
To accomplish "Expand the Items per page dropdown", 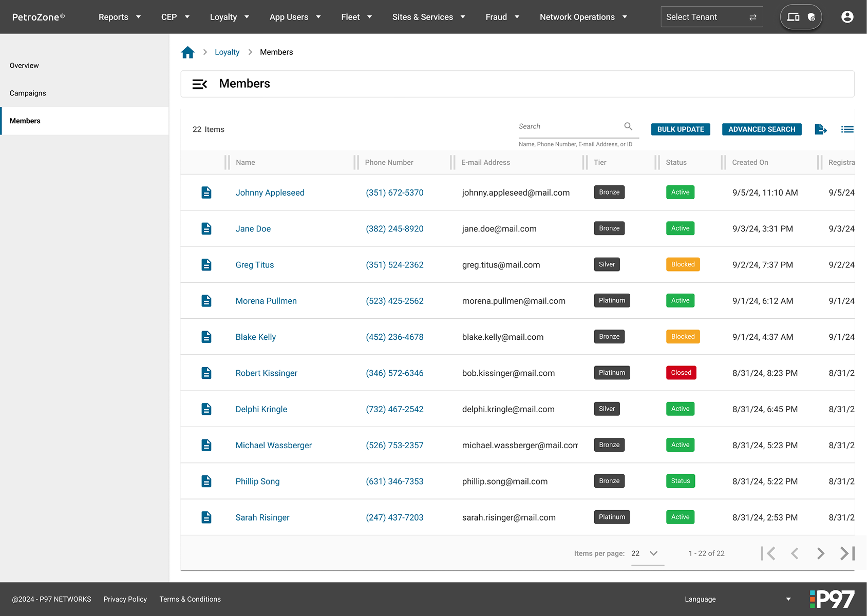I will [x=647, y=553].
